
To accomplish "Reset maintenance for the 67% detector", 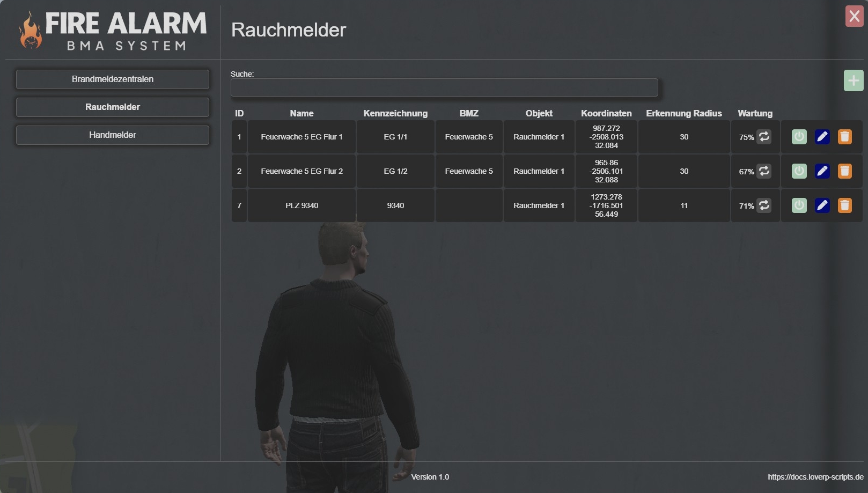I will (x=764, y=171).
